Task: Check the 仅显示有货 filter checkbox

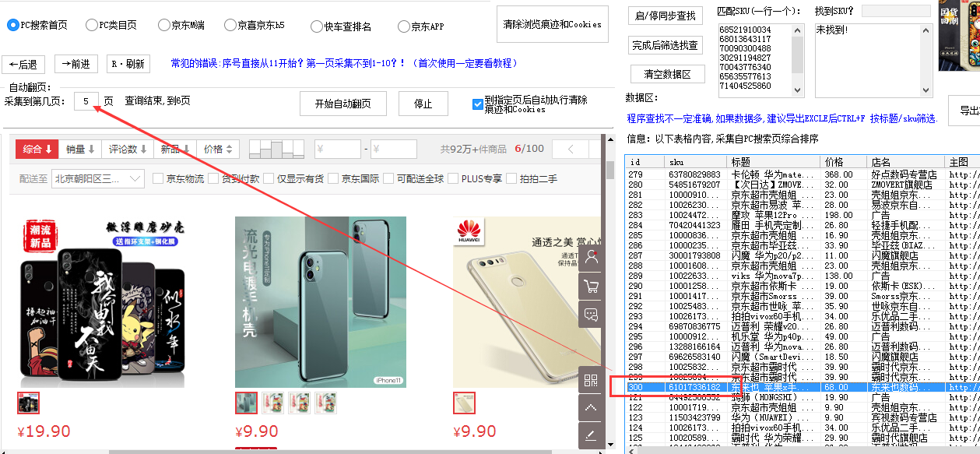Action: click(269, 178)
